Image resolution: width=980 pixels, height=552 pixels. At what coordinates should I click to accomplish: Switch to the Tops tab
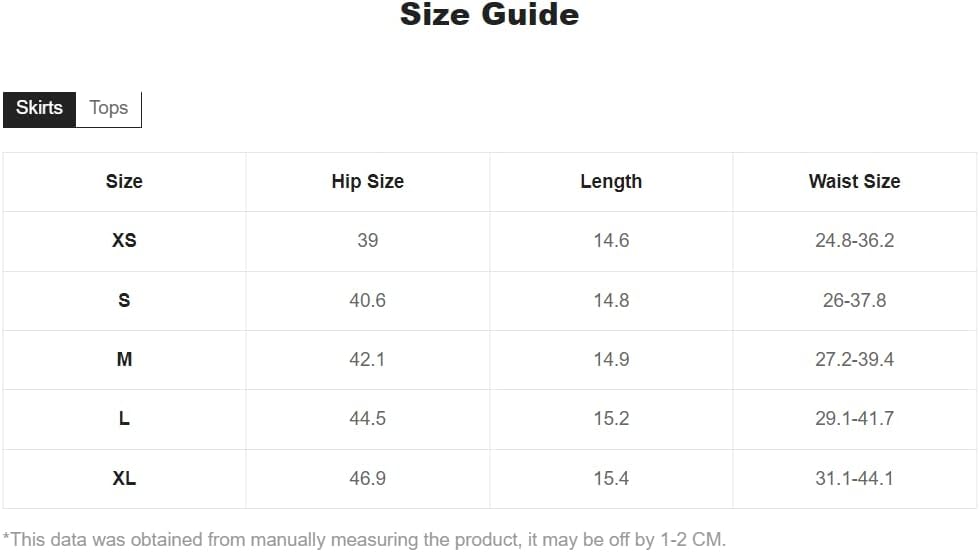pyautogui.click(x=109, y=109)
